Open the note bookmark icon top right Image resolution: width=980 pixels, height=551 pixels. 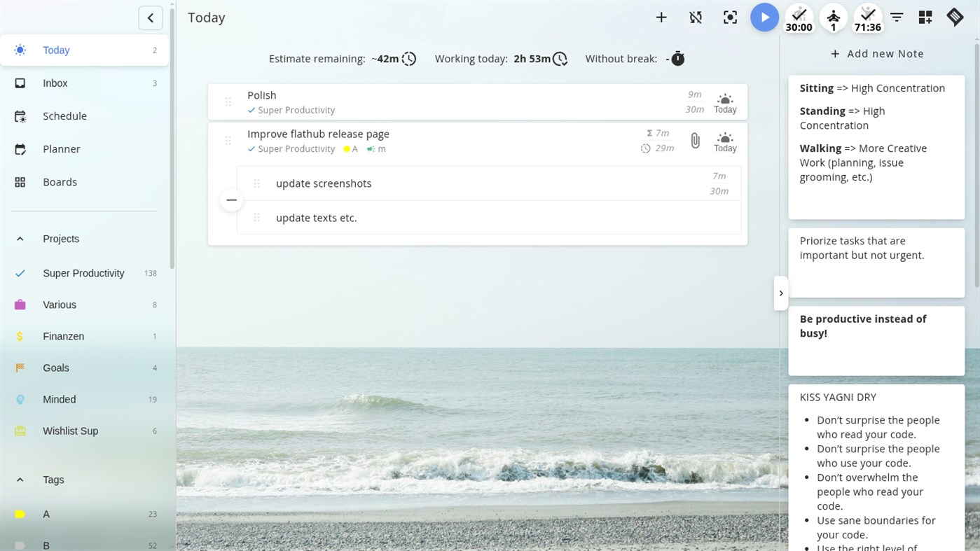pos(955,17)
